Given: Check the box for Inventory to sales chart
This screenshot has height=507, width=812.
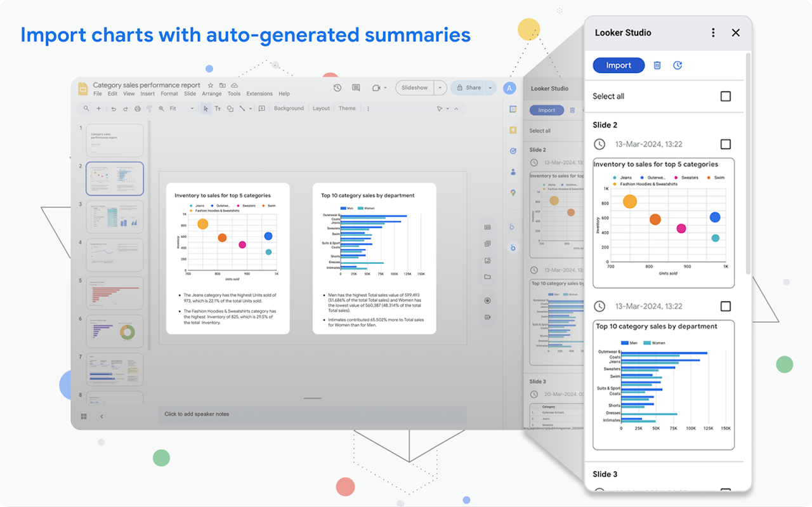Looking at the screenshot, I should (x=726, y=145).
